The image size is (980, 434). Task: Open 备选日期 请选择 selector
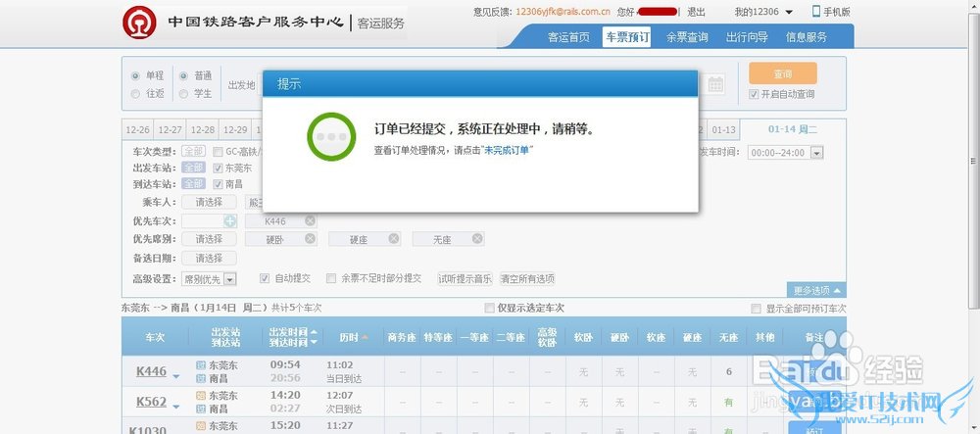[209, 258]
